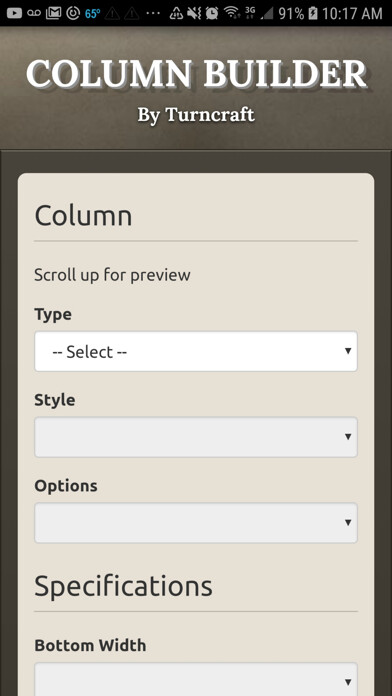Tap the Specifications section heading
This screenshot has height=696, width=392.
123,586
